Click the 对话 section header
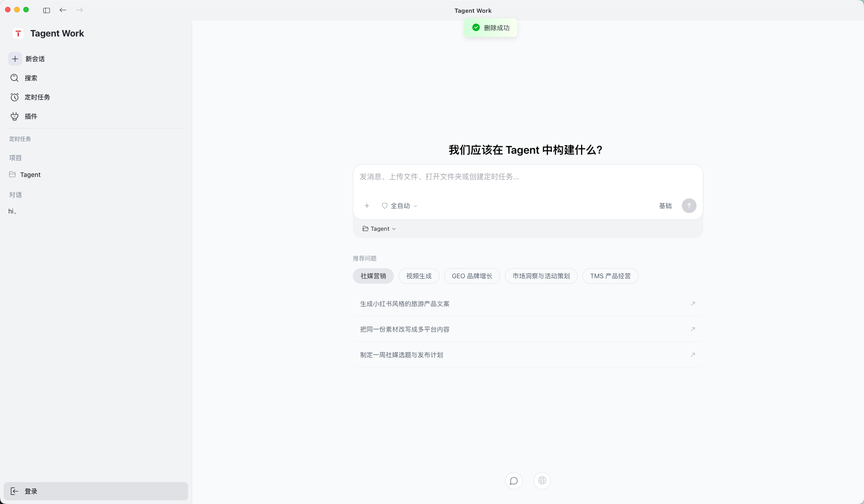 pos(16,195)
